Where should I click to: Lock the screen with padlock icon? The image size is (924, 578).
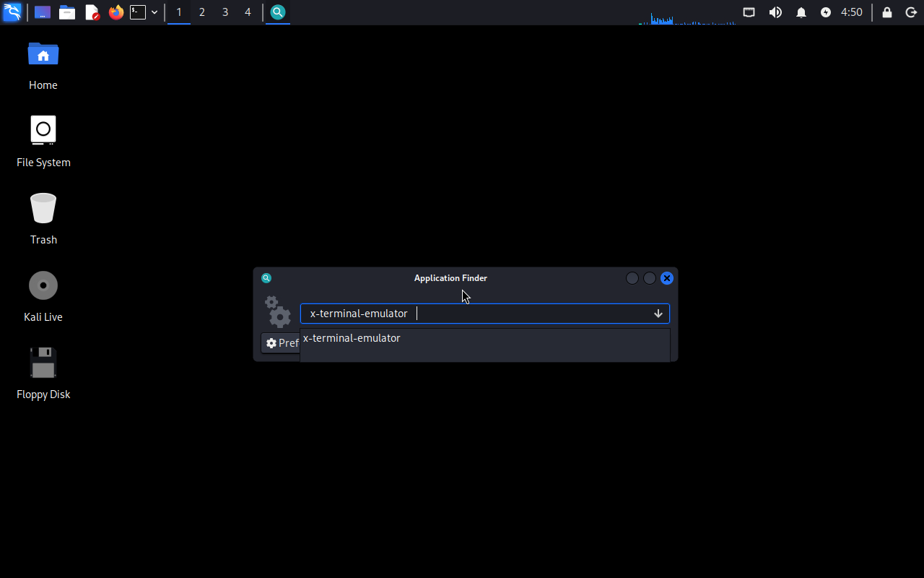click(x=887, y=12)
